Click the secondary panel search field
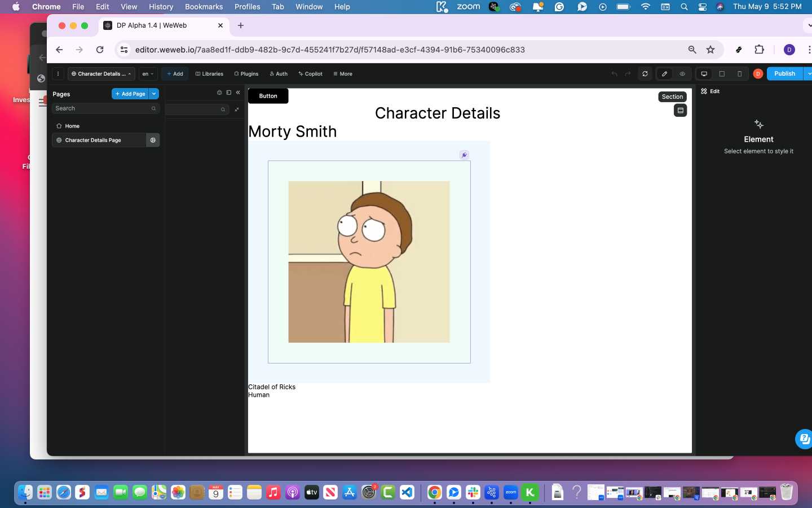The width and height of the screenshot is (812, 508). [197, 109]
